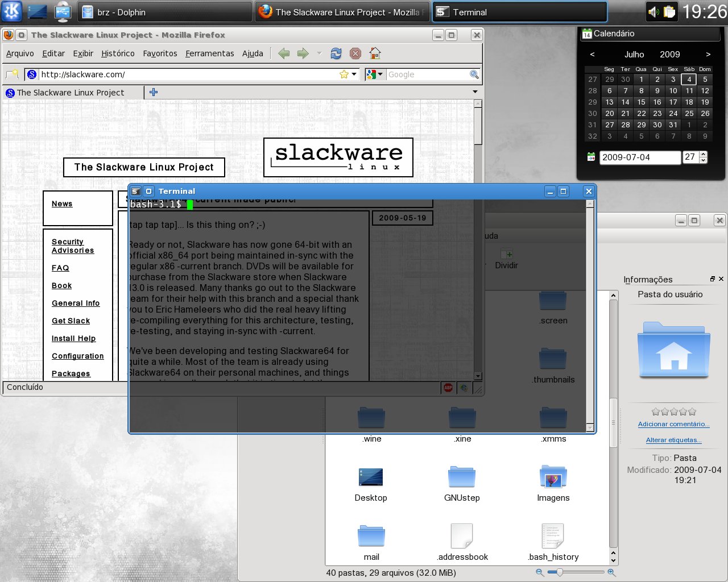Image resolution: width=728 pixels, height=582 pixels.
Task: Toggle Terminal window on all desktops
Action: pyautogui.click(x=148, y=192)
